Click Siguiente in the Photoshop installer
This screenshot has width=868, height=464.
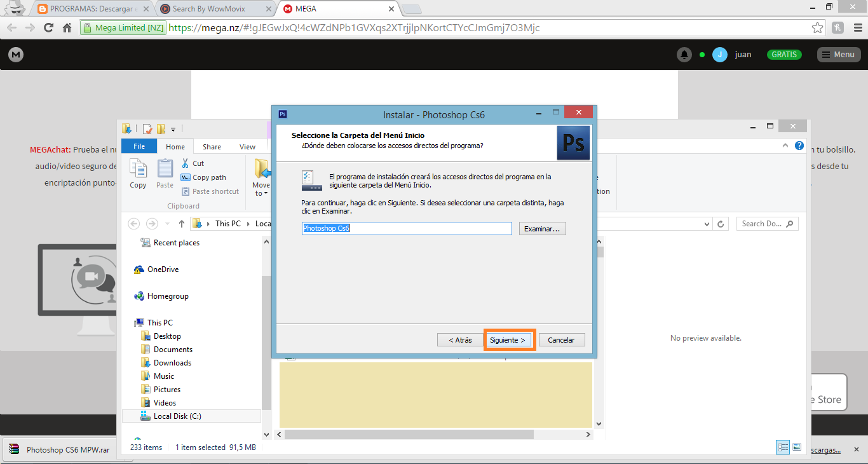pyautogui.click(x=507, y=340)
